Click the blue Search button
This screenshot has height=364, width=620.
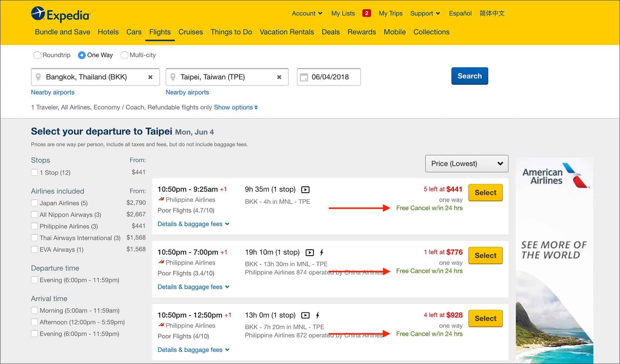tap(470, 76)
